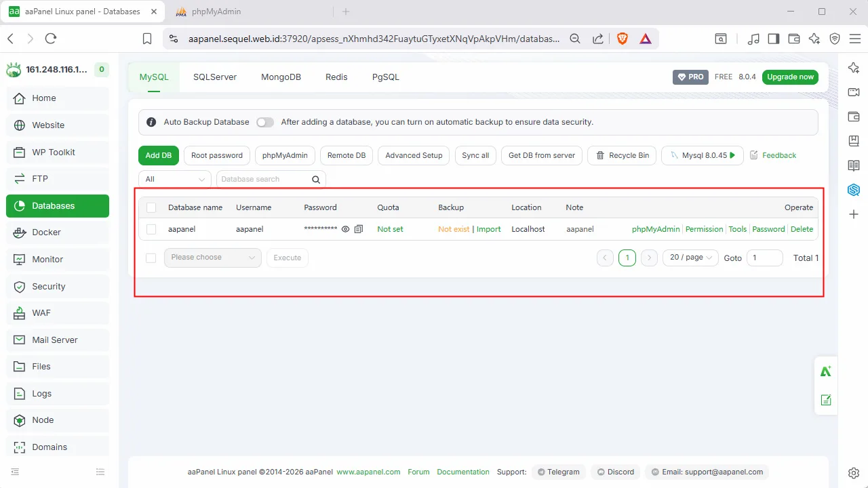Click the Root password button
The image size is (868, 488).
(x=217, y=155)
